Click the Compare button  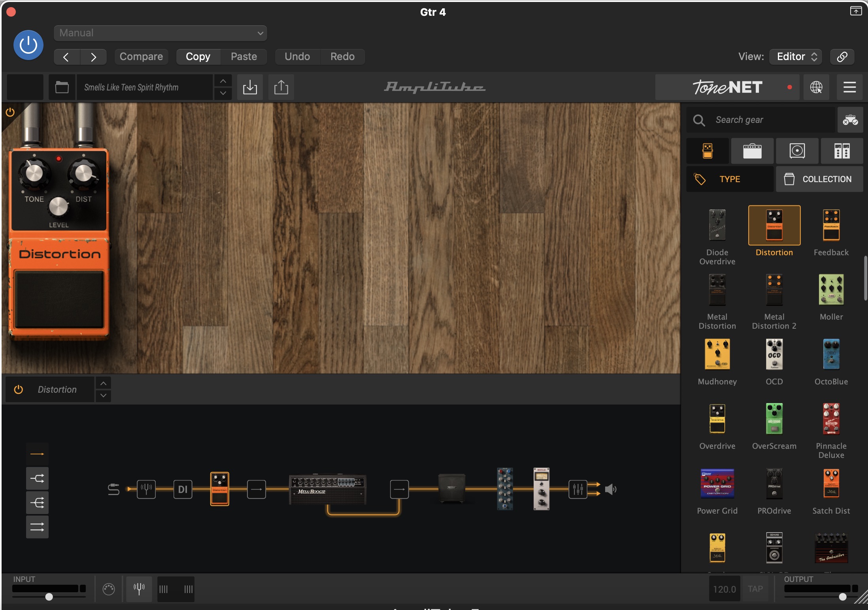[x=141, y=57]
